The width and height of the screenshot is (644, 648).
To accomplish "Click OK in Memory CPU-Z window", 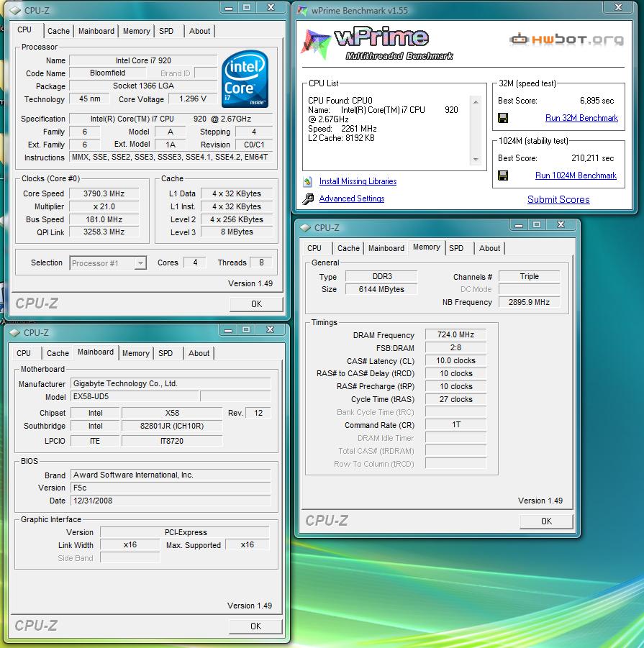I will tap(546, 521).
